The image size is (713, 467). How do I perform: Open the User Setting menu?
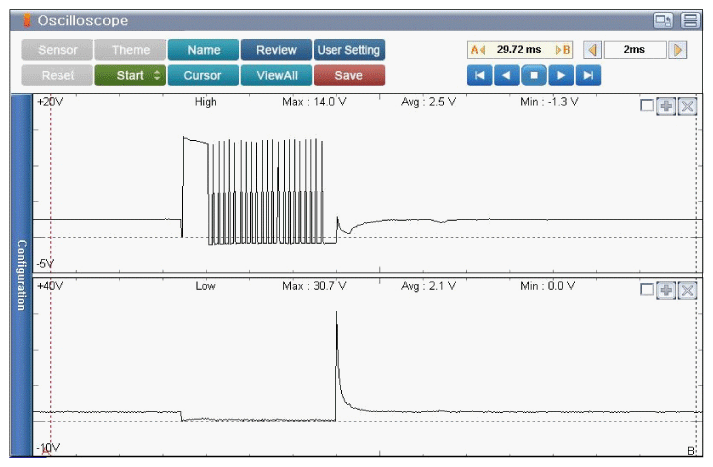tap(349, 50)
